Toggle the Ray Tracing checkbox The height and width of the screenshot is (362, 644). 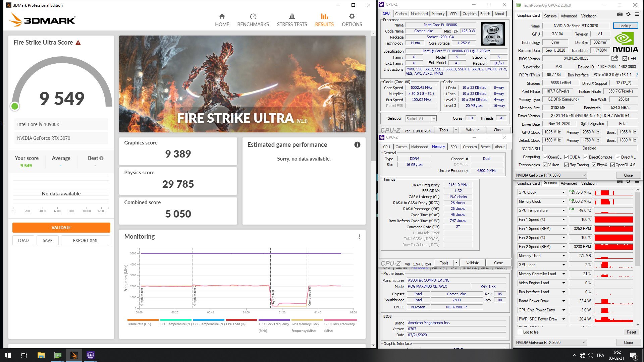click(x=566, y=165)
